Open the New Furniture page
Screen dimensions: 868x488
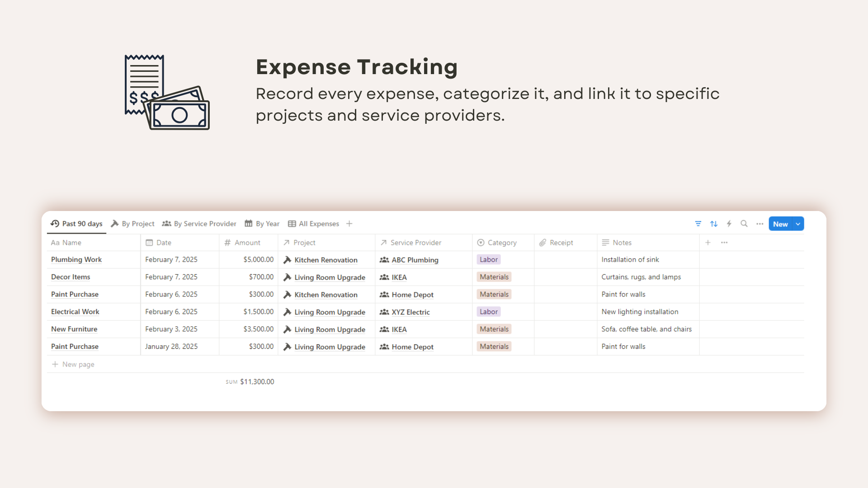click(x=74, y=329)
